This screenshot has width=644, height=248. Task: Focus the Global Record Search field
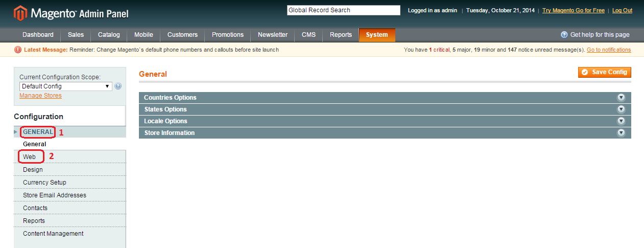click(344, 10)
